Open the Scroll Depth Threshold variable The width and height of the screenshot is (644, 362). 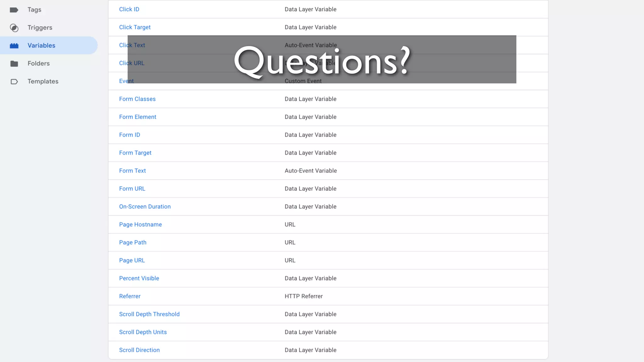(149, 314)
